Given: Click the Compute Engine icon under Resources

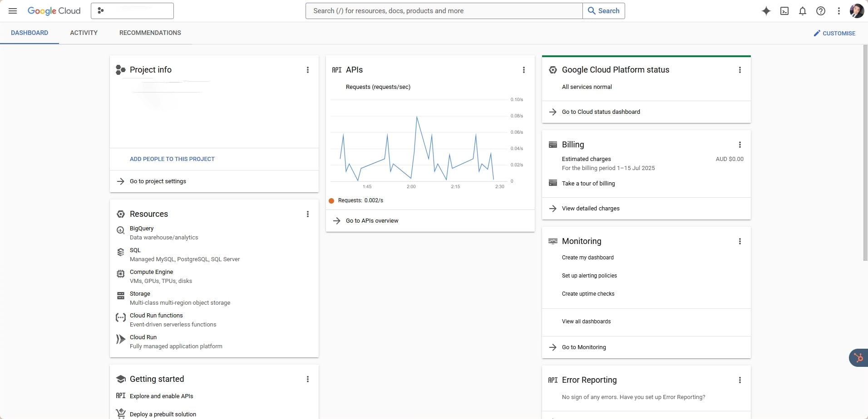Looking at the screenshot, I should [120, 273].
